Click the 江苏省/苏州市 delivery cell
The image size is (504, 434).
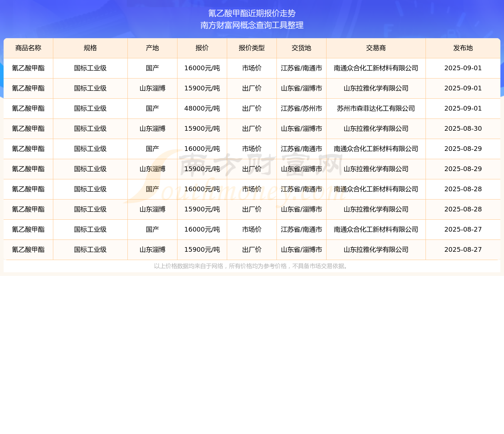(x=302, y=108)
